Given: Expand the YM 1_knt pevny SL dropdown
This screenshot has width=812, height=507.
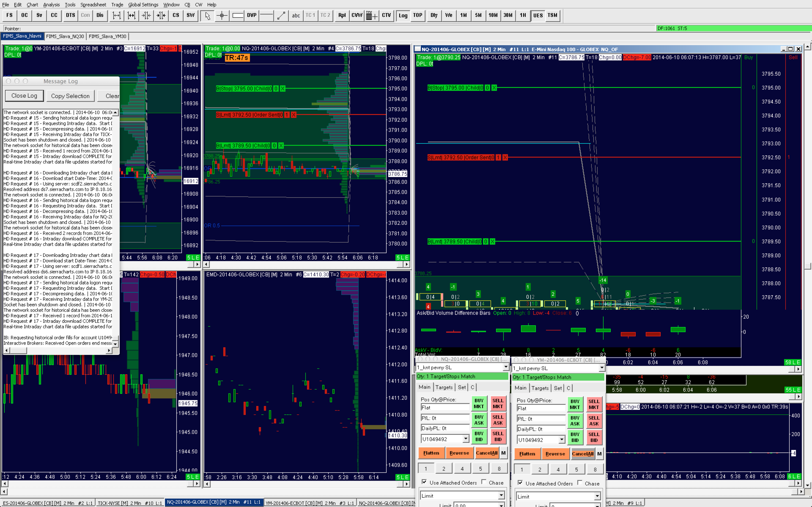Looking at the screenshot, I should point(602,368).
